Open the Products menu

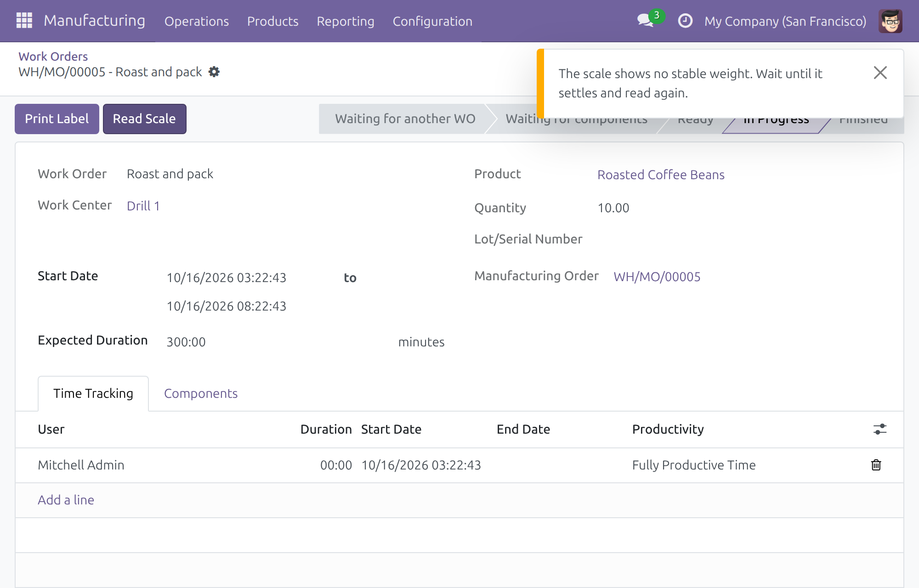273,21
